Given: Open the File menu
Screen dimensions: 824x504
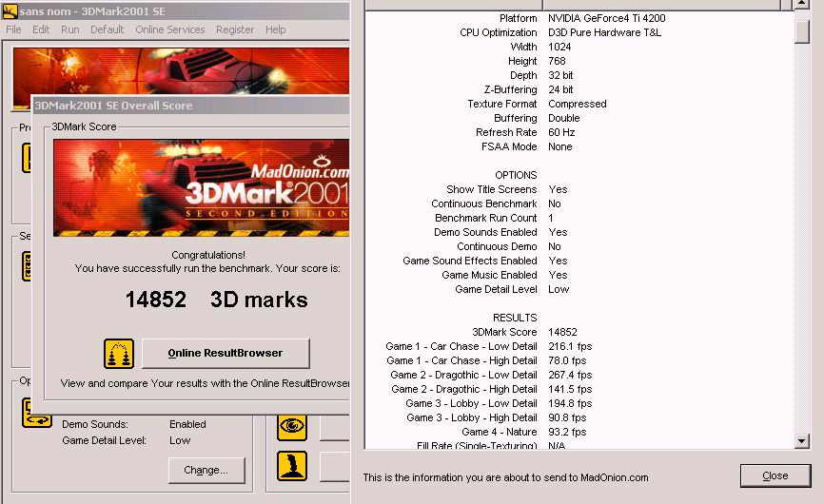Looking at the screenshot, I should (14, 29).
